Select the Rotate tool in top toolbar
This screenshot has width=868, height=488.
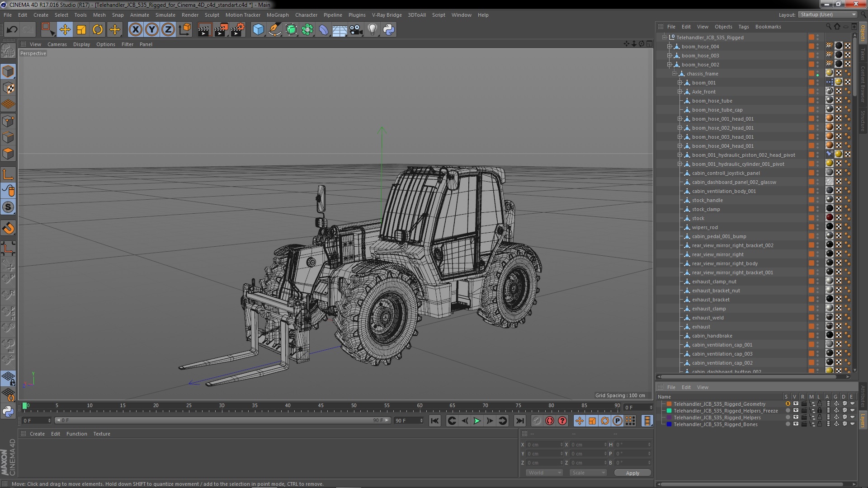[x=98, y=30]
